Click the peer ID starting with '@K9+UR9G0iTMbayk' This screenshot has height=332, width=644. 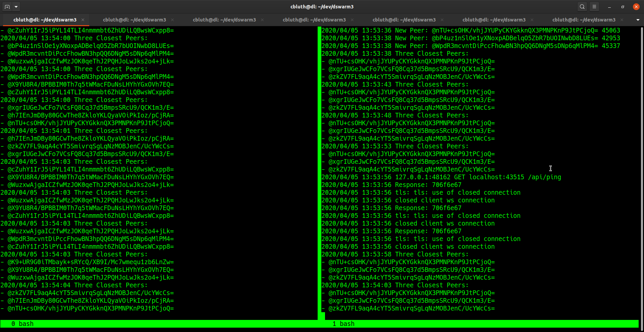point(91,262)
